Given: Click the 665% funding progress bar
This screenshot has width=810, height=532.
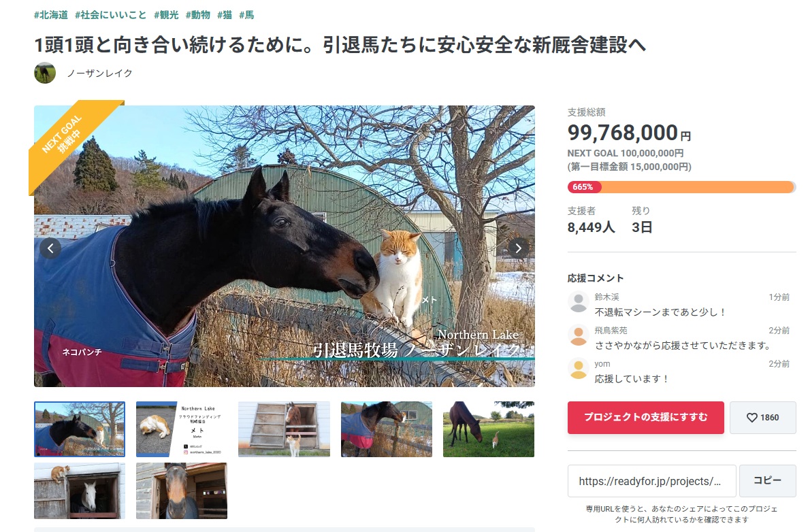Looking at the screenshot, I should (x=681, y=187).
